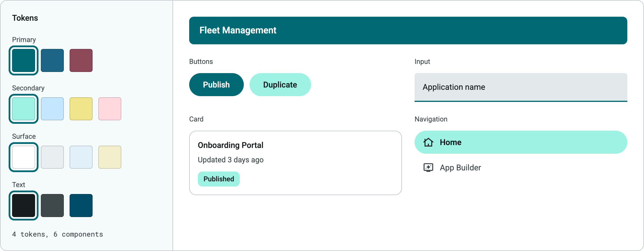
Task: Click the Fleet Management header bar
Action: click(408, 31)
